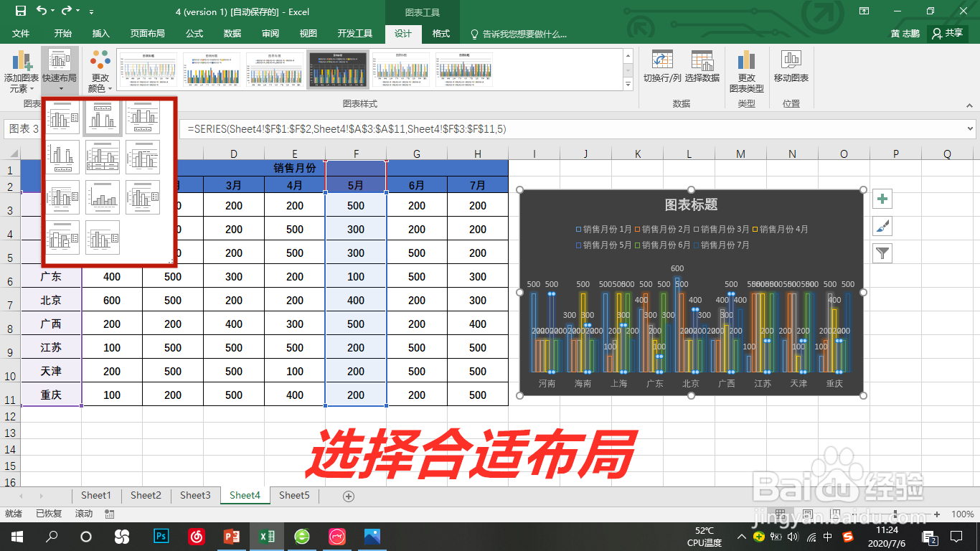Expand Add Chart Element (添加图表元素) dropdown
The height and width of the screenshot is (551, 980).
click(21, 72)
